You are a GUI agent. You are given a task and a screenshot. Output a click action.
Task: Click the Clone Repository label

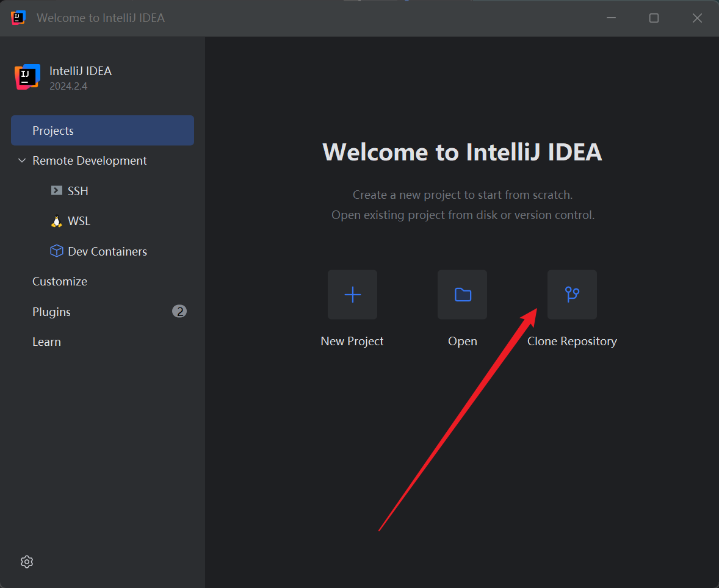tap(572, 342)
